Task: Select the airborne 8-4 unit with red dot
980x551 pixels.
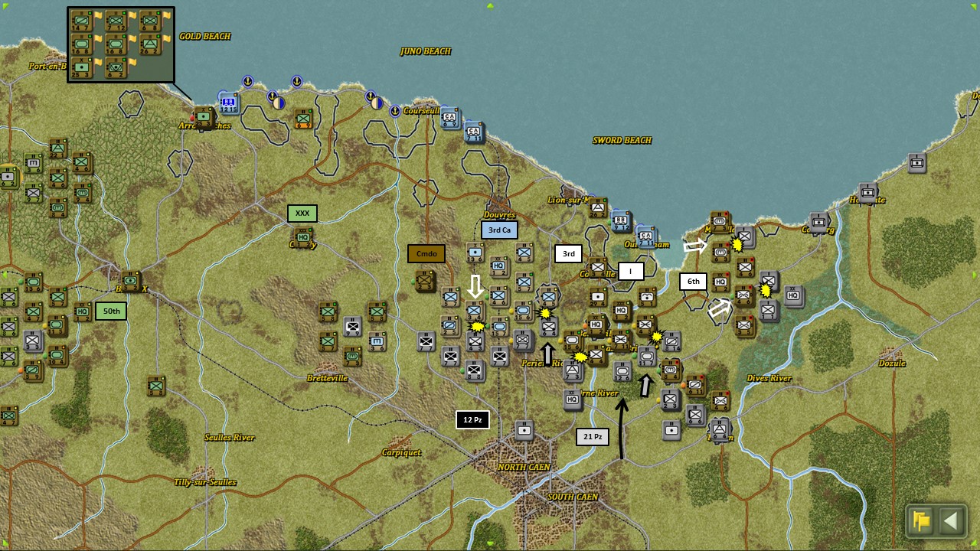Action: [x=671, y=369]
